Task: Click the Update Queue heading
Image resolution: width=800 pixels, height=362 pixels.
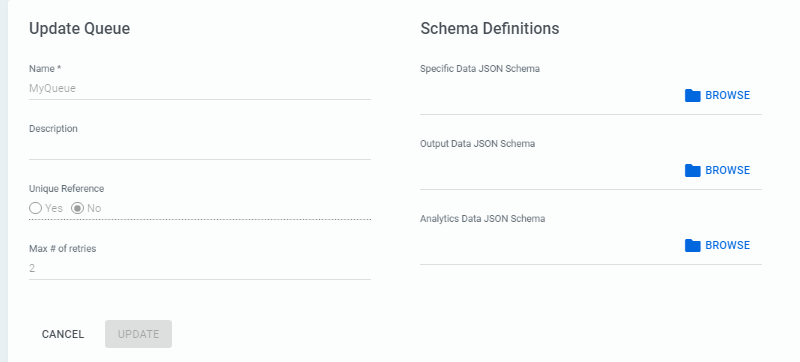Action: click(80, 29)
